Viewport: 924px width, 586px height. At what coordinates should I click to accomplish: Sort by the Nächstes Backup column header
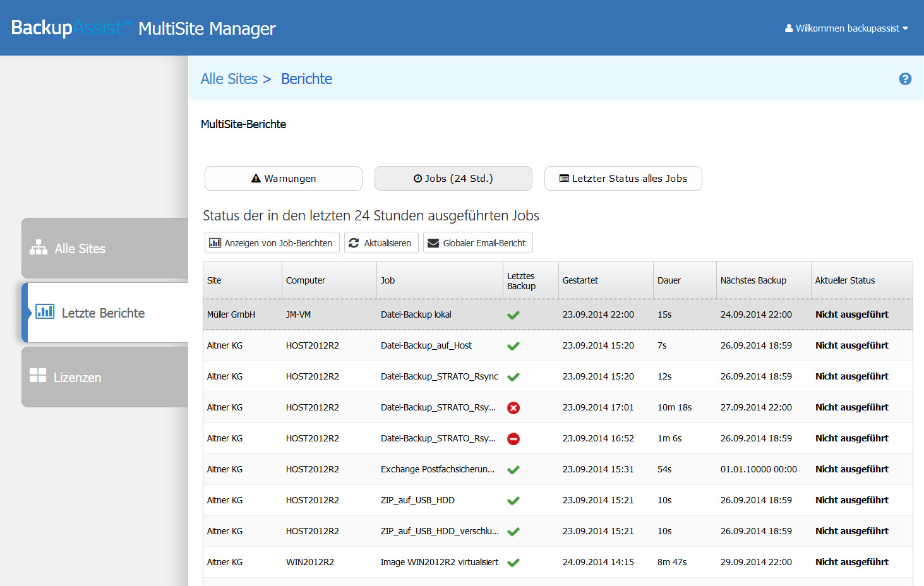(x=764, y=280)
